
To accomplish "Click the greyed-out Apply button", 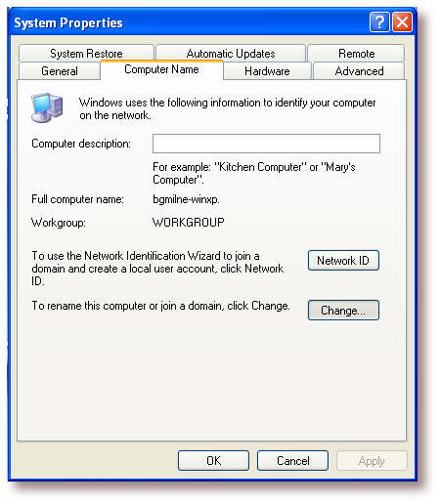I will (x=372, y=461).
